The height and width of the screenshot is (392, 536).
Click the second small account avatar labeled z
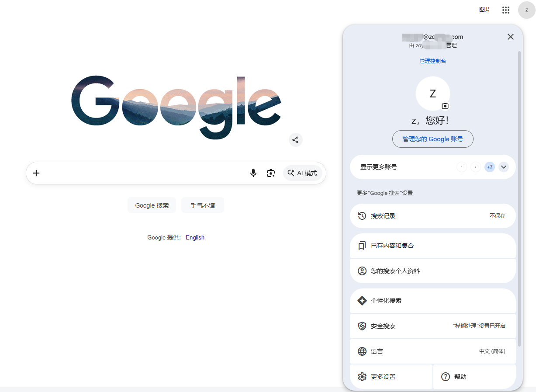(x=476, y=167)
